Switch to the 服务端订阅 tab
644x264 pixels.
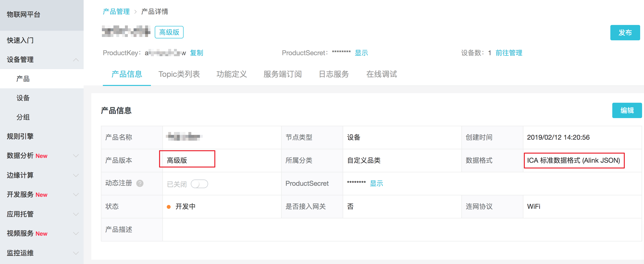click(x=283, y=74)
